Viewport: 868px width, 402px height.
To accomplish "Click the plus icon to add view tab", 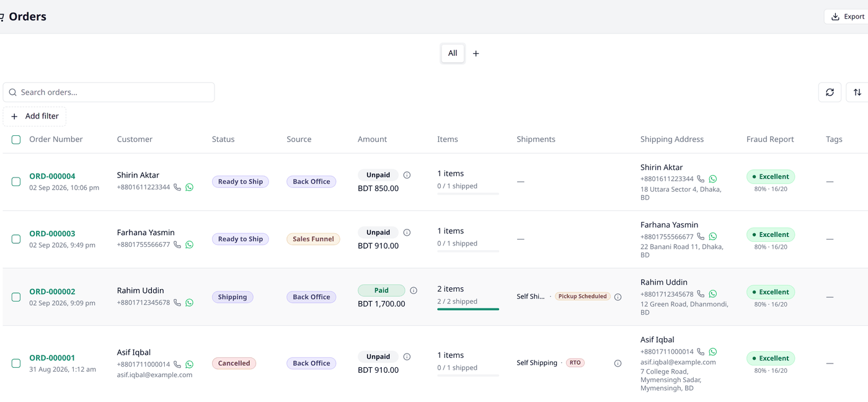I will tap(476, 53).
